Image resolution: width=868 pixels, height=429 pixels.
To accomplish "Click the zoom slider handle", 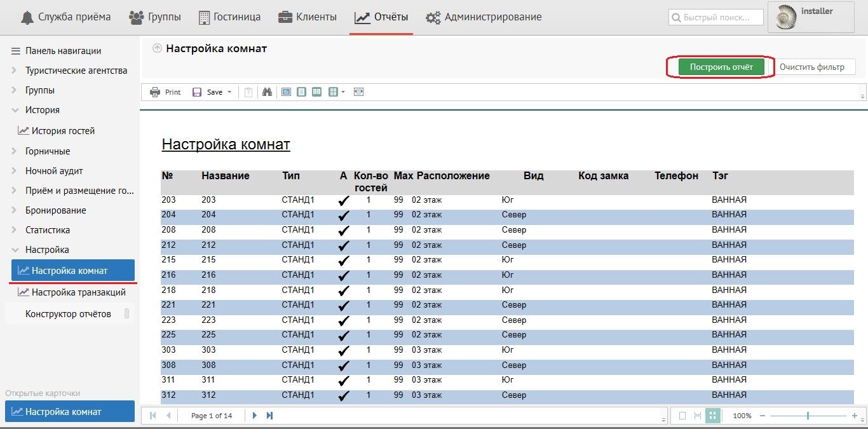I will click(808, 416).
